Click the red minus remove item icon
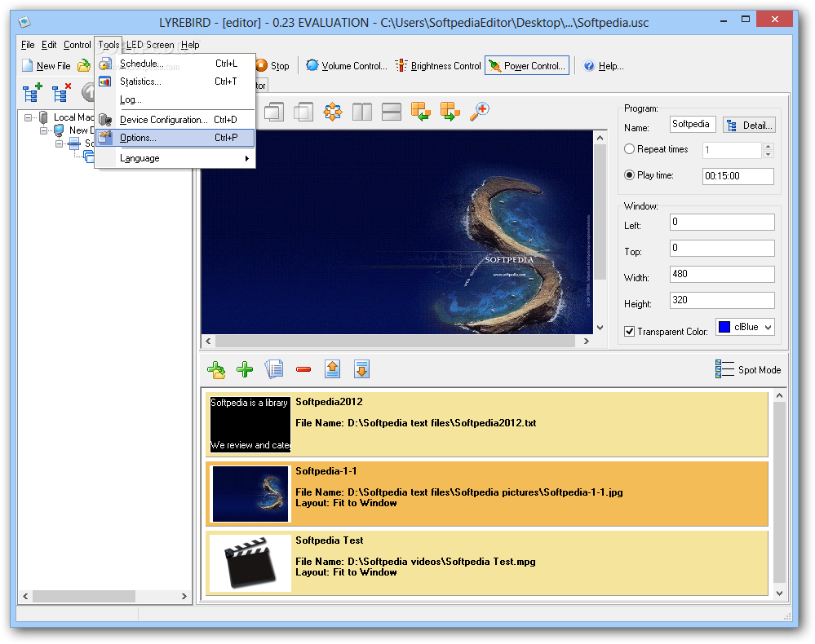Viewport: 815px width, 644px height. (303, 370)
